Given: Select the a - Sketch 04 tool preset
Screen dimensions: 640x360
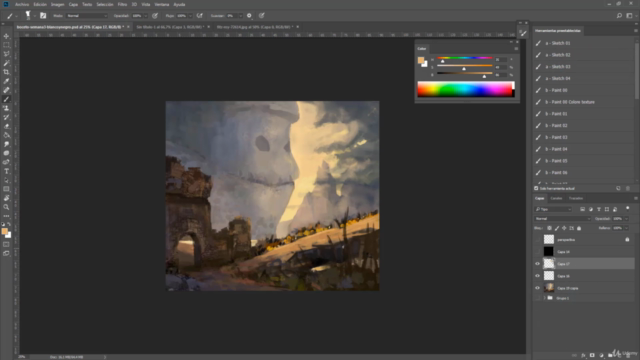Looking at the screenshot, I should [x=584, y=78].
